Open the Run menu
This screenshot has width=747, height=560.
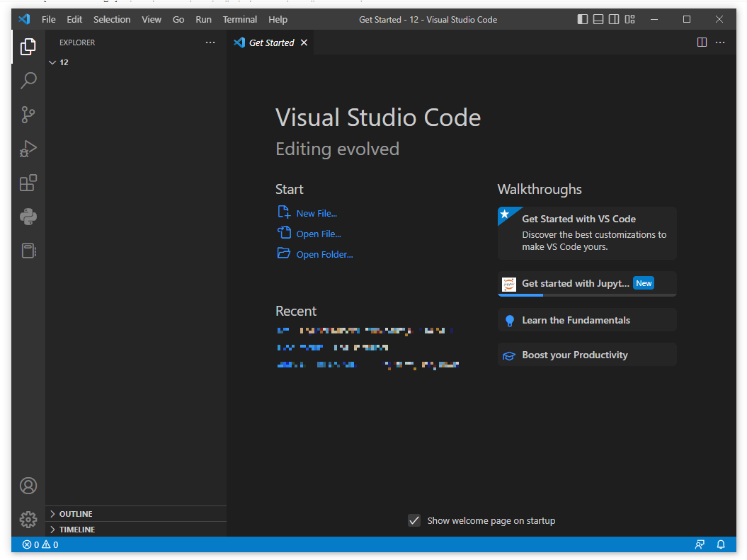[x=203, y=20]
